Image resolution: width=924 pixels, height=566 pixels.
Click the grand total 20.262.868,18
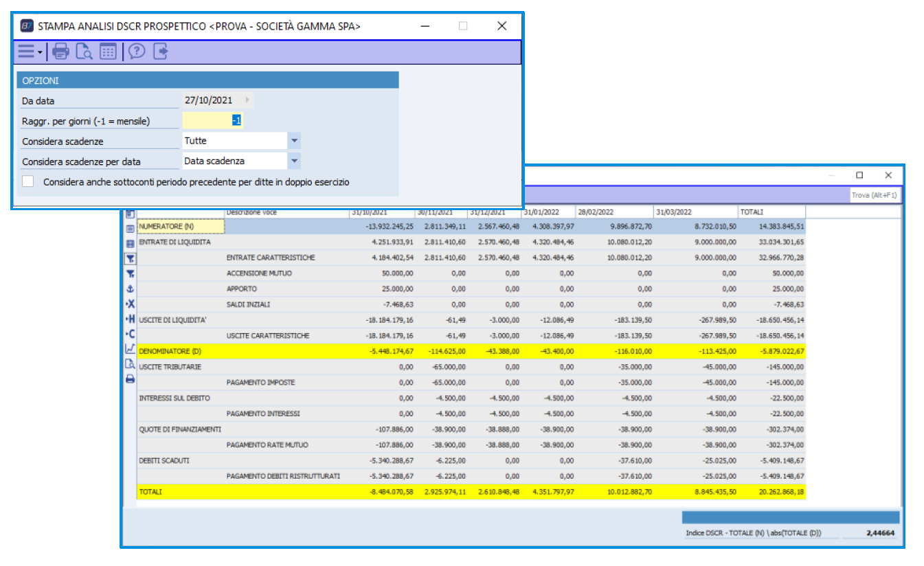pos(781,492)
